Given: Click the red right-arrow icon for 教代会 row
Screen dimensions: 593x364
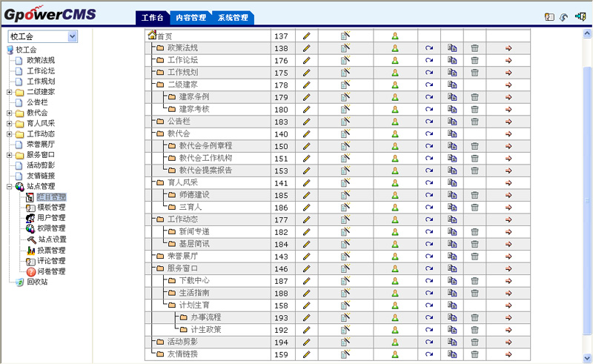Looking at the screenshot, I should tap(508, 133).
